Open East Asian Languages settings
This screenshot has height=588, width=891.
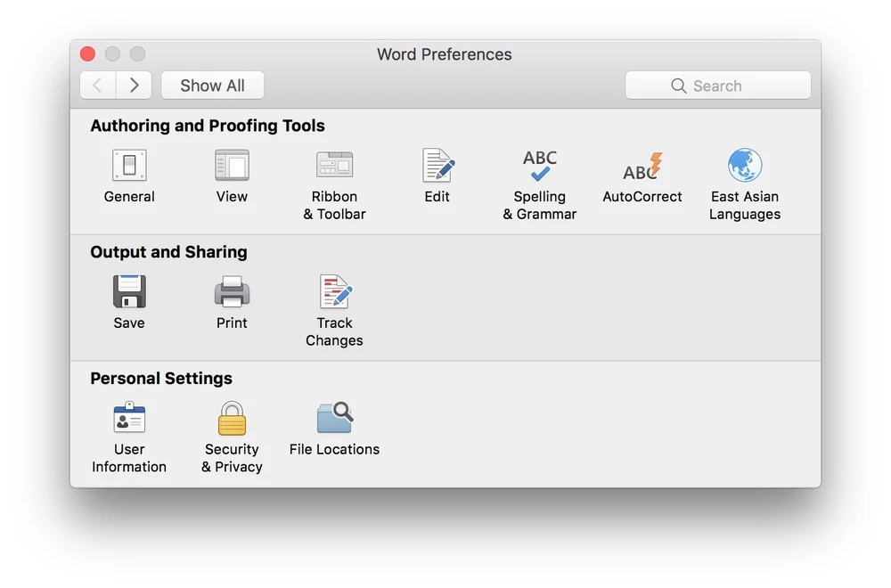tap(745, 167)
